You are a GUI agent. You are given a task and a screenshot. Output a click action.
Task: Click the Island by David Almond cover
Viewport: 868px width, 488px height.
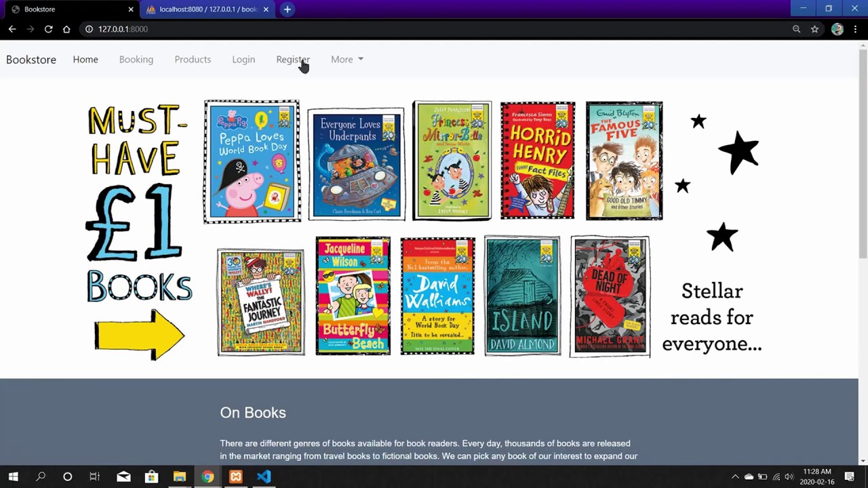pos(522,296)
